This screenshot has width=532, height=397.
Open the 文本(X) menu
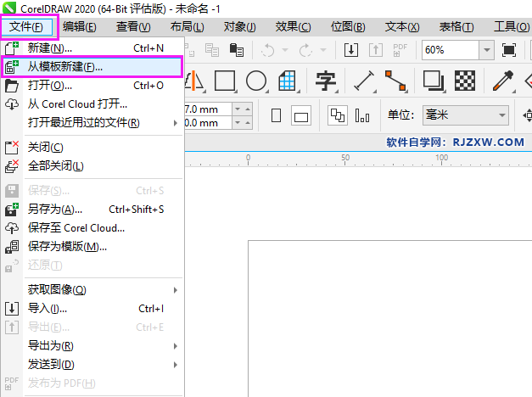[402, 27]
